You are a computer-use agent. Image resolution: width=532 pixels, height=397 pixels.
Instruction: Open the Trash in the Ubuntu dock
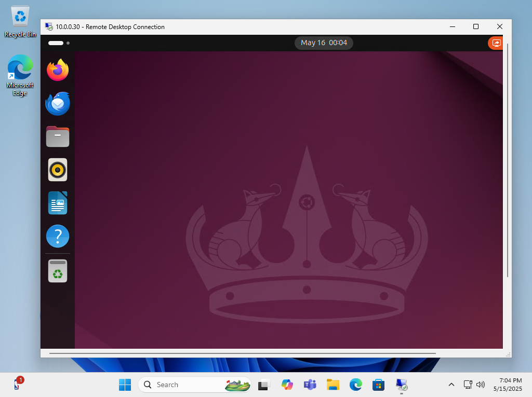58,271
